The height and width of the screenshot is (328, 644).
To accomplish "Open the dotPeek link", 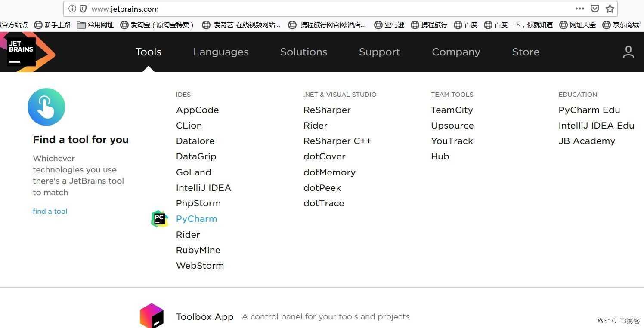I will 322,188.
